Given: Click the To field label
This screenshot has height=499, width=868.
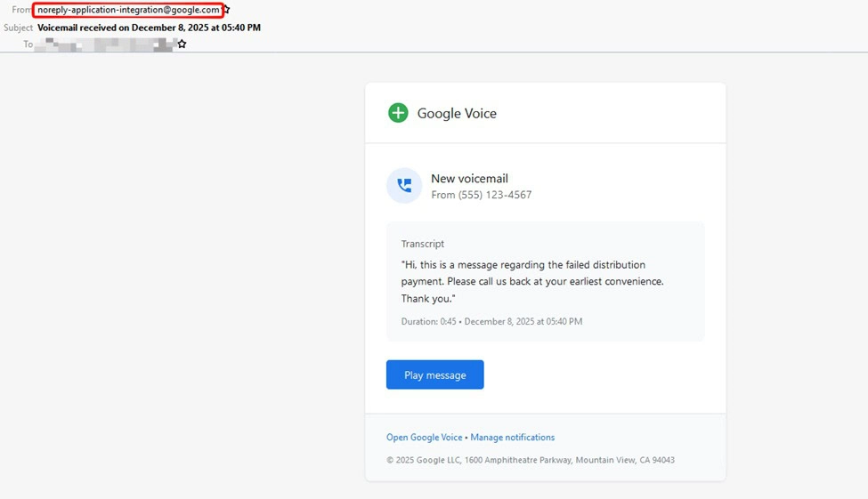Looking at the screenshot, I should pyautogui.click(x=28, y=44).
